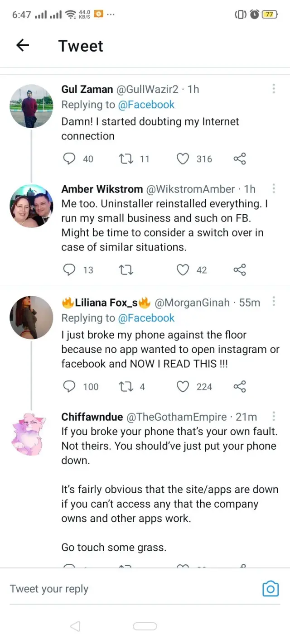
Task: Select the retweet icon on Liliana's tweet
Action: (x=126, y=387)
